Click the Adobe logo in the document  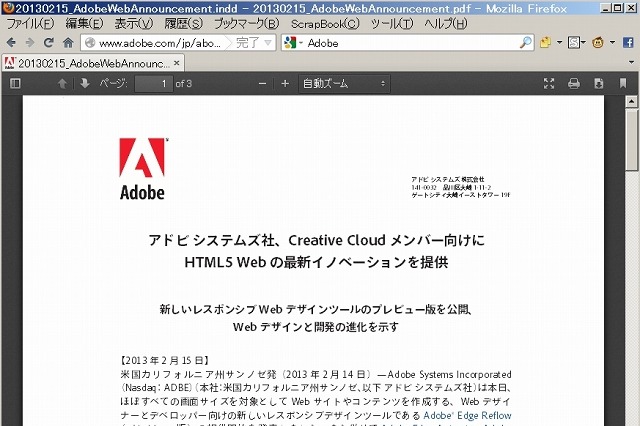(x=142, y=169)
